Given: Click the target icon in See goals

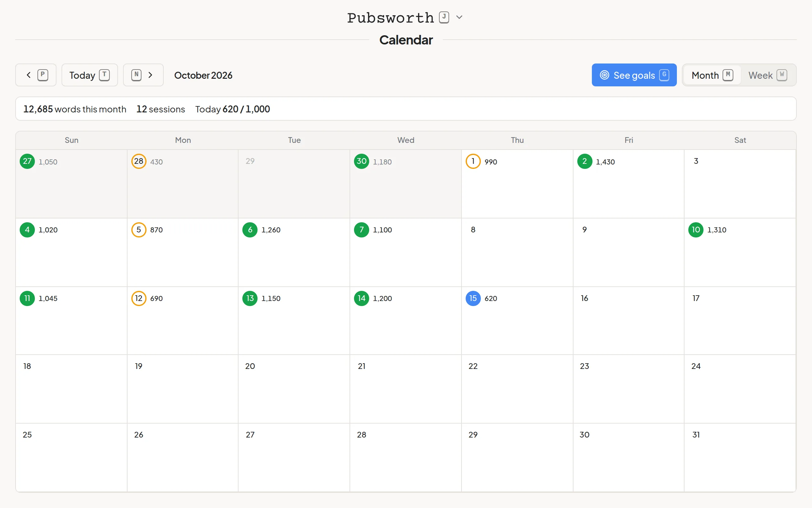Looking at the screenshot, I should [604, 75].
